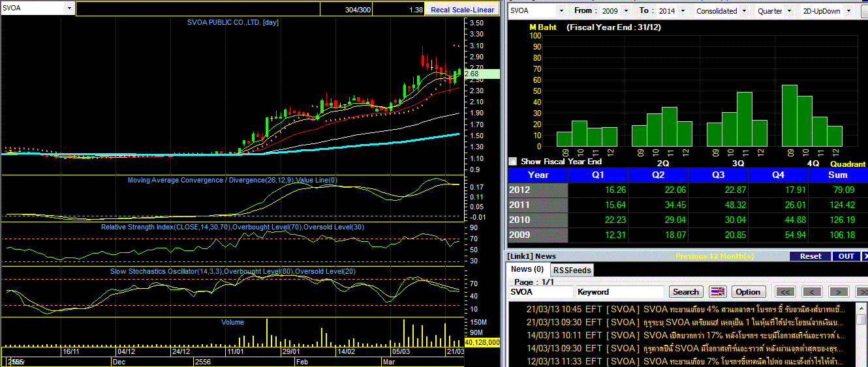The width and height of the screenshot is (868, 367).
Task: Click the Volume panel label
Action: tap(233, 322)
